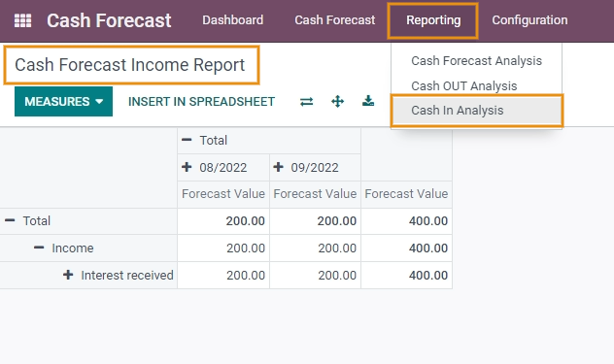Open Cash Forecast Analysis report
Screen dimensions: 614x364
coord(477,60)
